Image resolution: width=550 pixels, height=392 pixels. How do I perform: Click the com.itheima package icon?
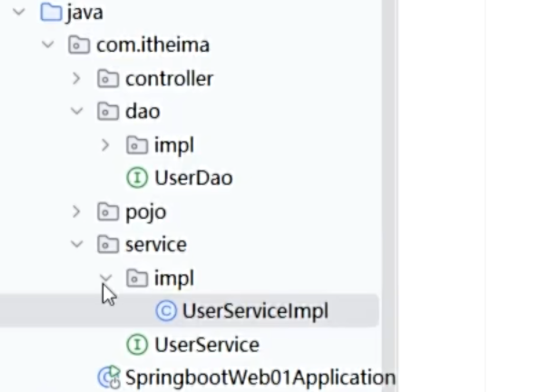(x=79, y=45)
